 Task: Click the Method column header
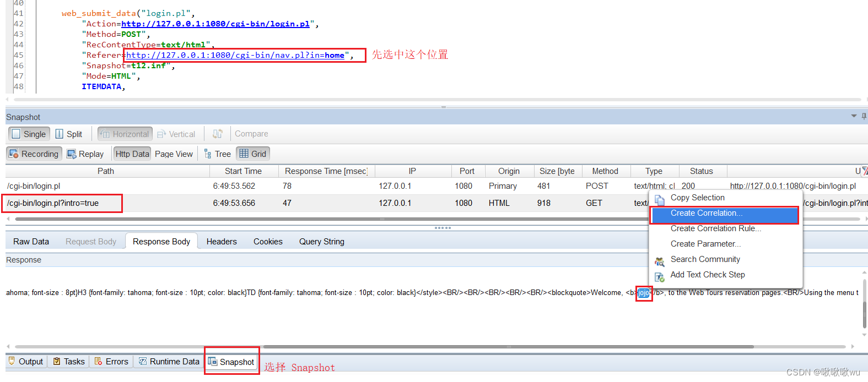[x=605, y=171]
